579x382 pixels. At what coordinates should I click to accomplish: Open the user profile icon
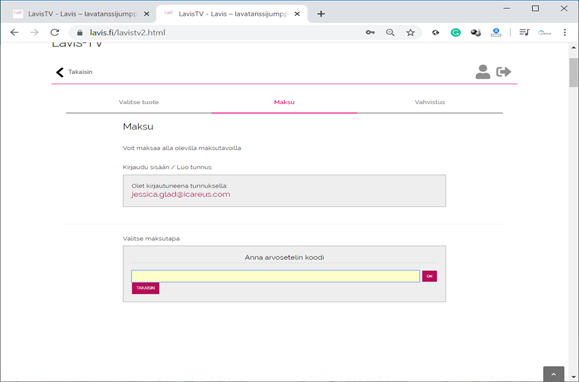[483, 72]
